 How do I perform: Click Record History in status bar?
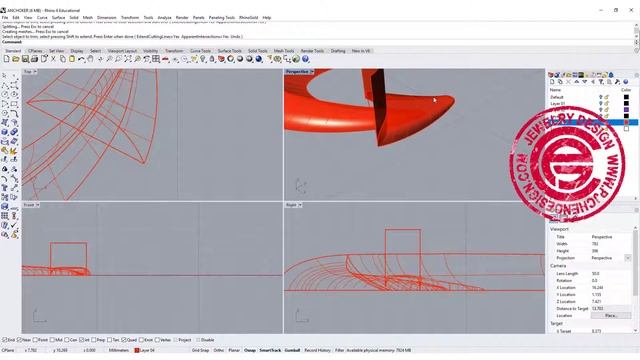(x=317, y=350)
